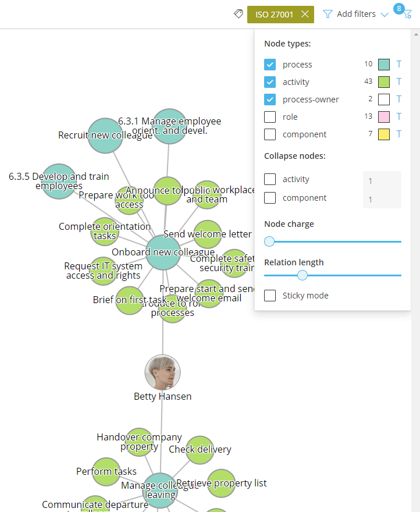
Task: Toggle text labels for process-owner nodes
Action: 399,99
